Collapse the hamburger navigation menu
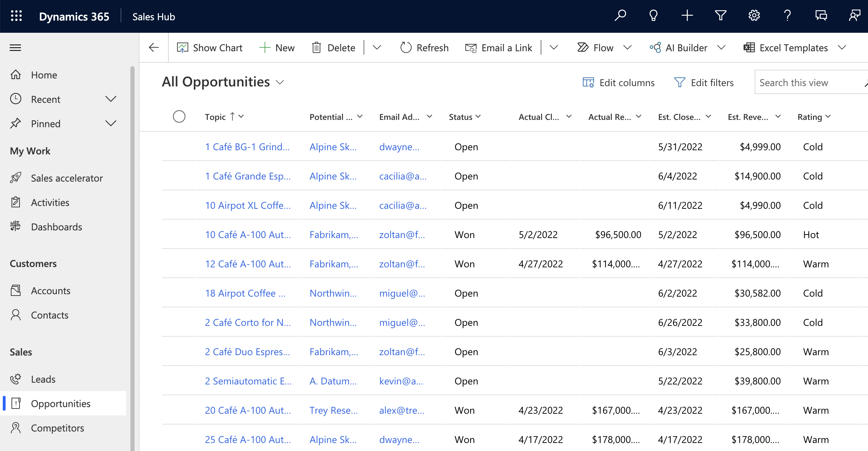The height and width of the screenshot is (451, 868). pos(15,48)
